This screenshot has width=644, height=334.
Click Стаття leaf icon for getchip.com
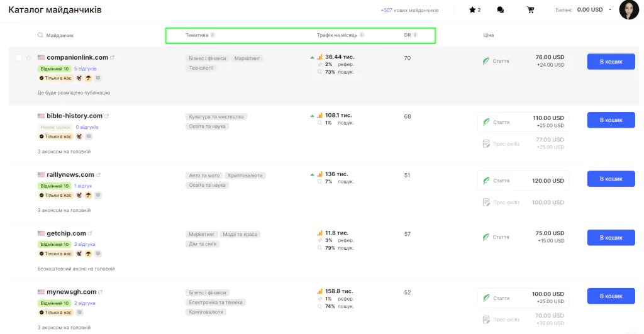click(x=486, y=237)
